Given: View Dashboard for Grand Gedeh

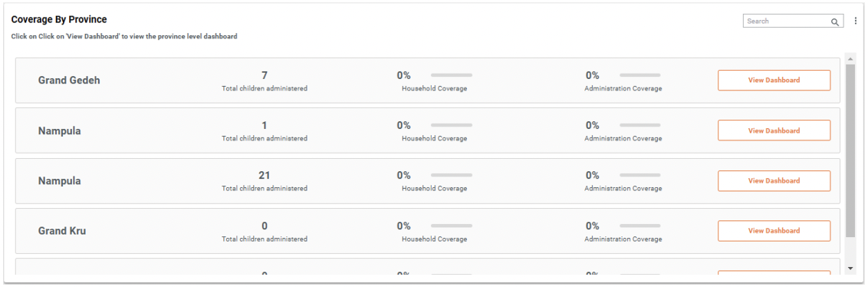Looking at the screenshot, I should (x=774, y=81).
